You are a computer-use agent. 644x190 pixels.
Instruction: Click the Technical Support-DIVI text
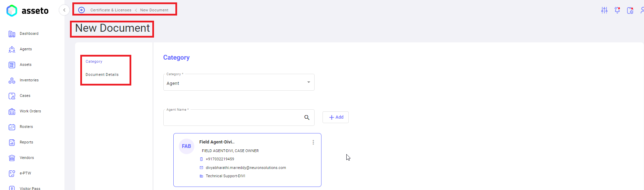click(225, 176)
